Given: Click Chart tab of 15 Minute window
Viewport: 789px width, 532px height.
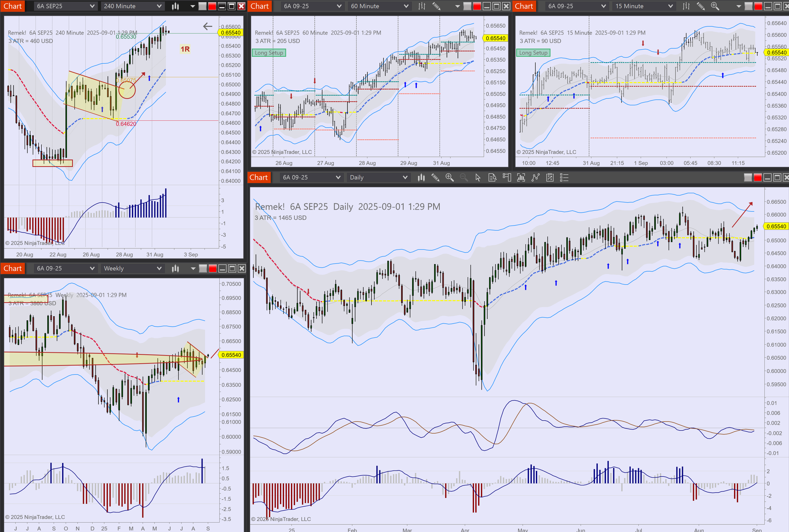Looking at the screenshot, I should click(524, 6).
